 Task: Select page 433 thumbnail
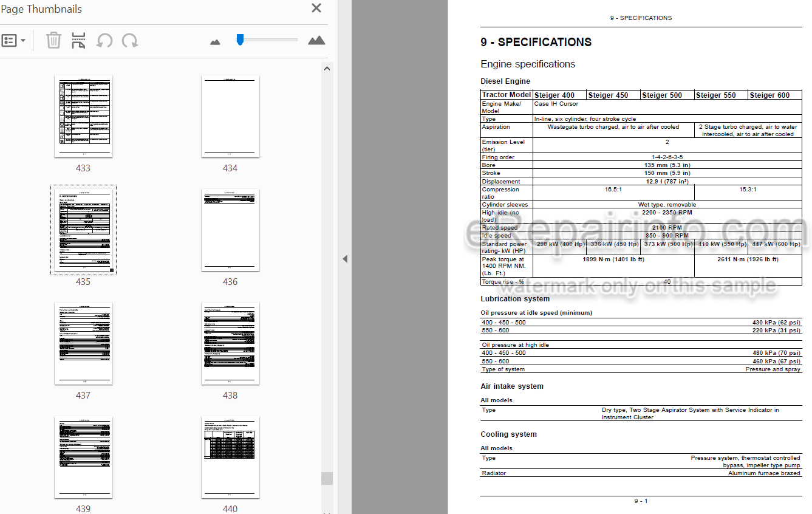(83, 117)
